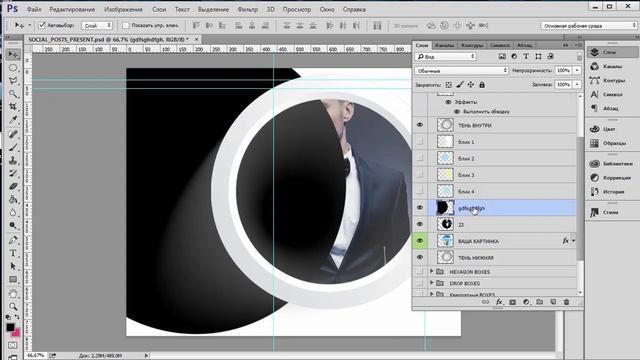The height and width of the screenshot is (360, 640).
Task: Lock all layer attributes icon
Action: pos(482,85)
